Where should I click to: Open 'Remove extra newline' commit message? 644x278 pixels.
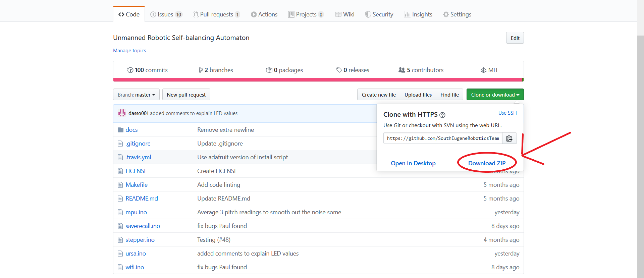[x=225, y=130]
